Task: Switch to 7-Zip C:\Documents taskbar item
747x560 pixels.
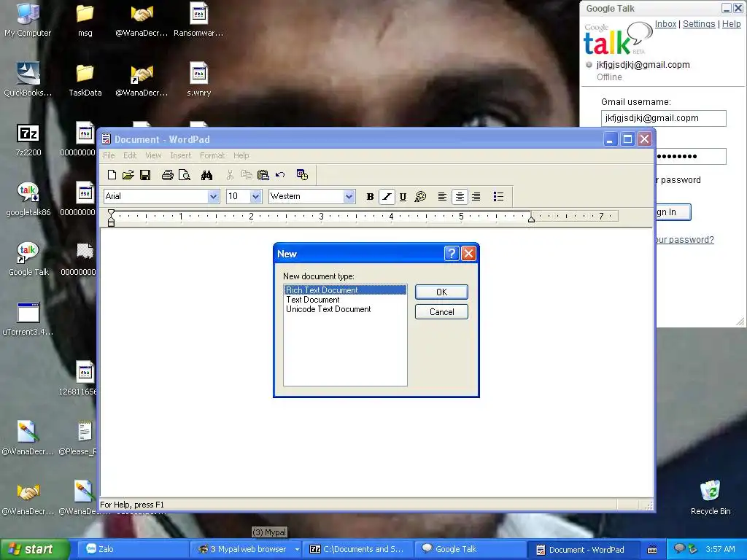Action: tap(358, 549)
